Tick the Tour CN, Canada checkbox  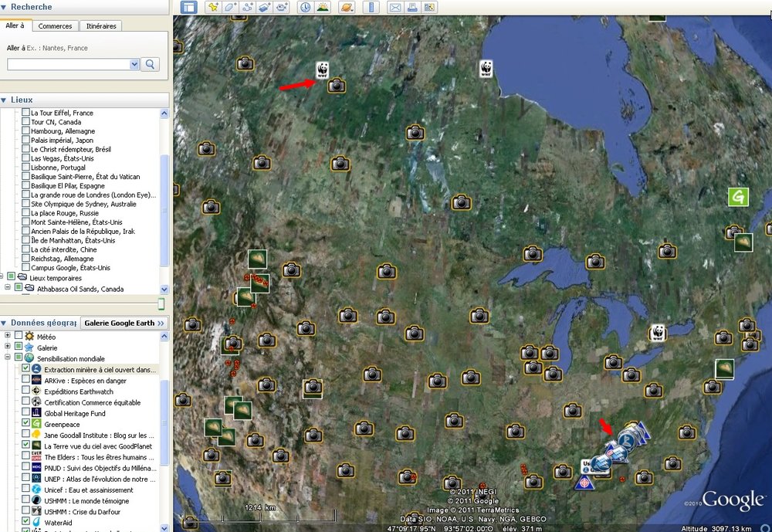click(x=25, y=121)
